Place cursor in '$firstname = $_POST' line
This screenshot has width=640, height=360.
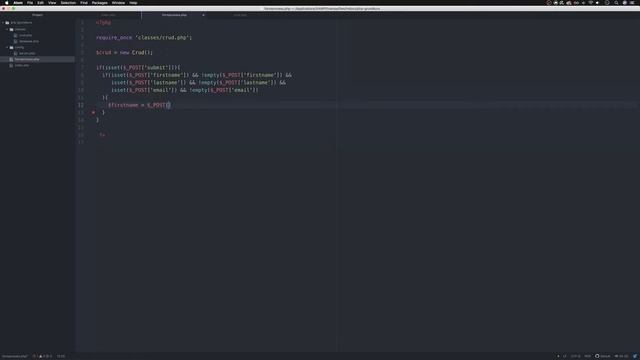(139, 105)
